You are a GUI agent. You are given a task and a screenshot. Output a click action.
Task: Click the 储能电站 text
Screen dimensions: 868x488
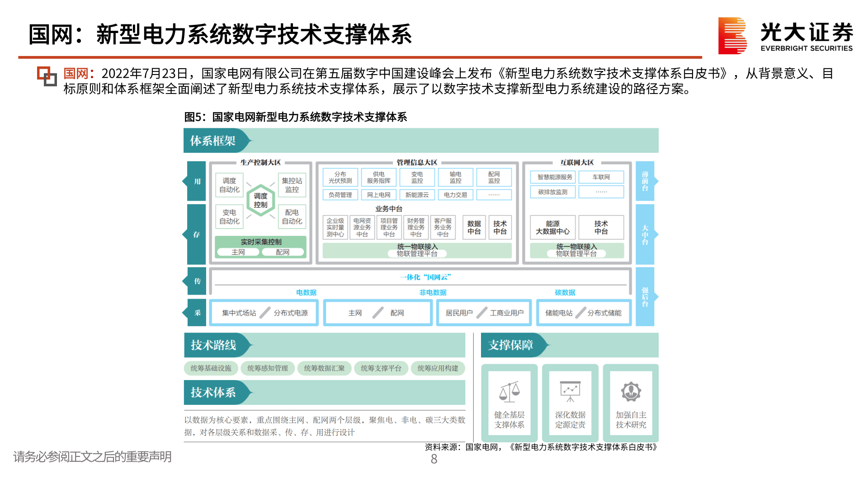(559, 313)
